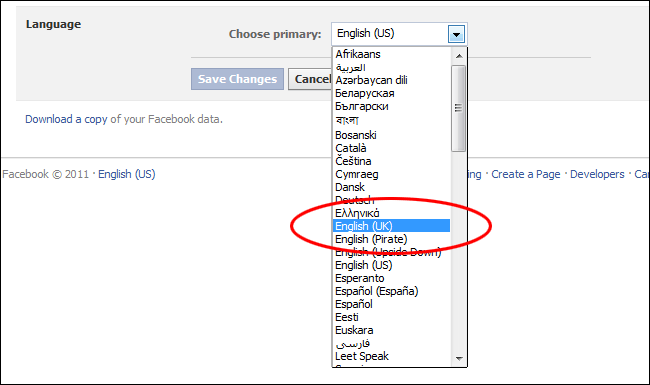The image size is (650, 385).
Task: Click the English (US) combo box field
Action: click(399, 34)
